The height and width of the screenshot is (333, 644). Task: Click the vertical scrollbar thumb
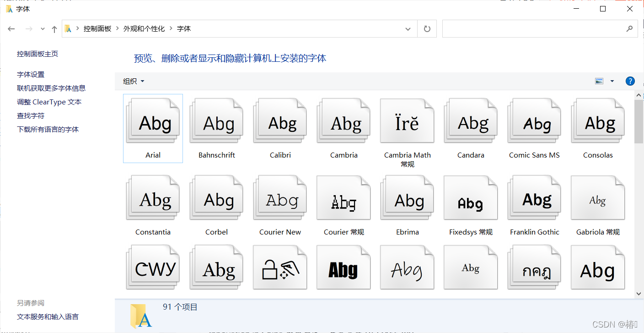pyautogui.click(x=639, y=121)
